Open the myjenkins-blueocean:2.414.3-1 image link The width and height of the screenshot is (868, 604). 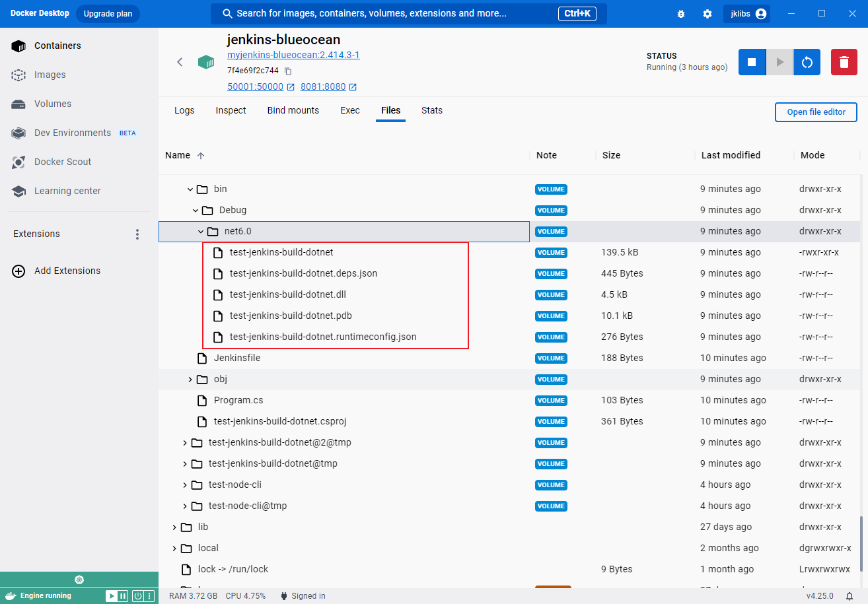(293, 55)
